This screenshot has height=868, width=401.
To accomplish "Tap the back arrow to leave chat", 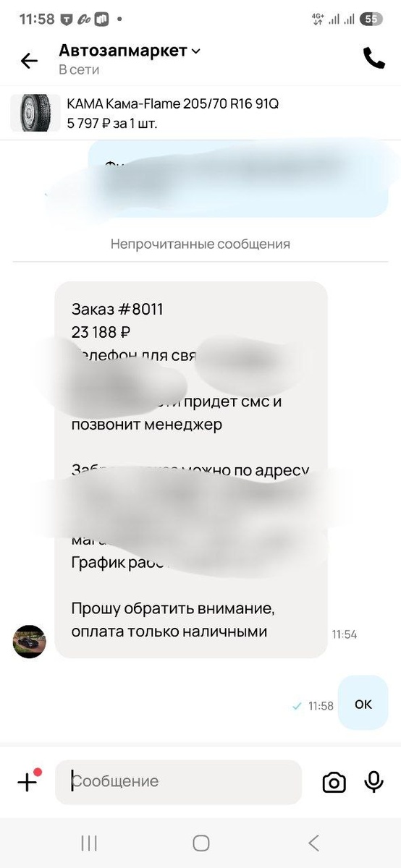I will click(x=29, y=60).
